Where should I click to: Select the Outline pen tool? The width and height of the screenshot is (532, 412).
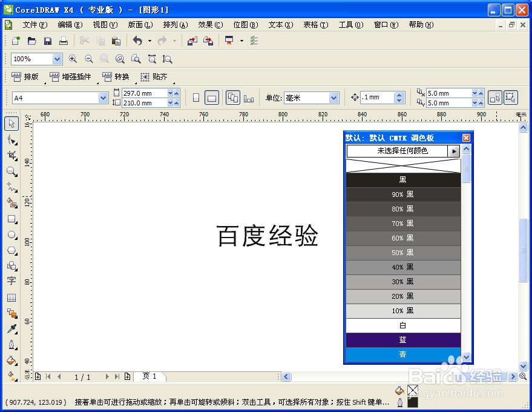pyautogui.click(x=12, y=345)
